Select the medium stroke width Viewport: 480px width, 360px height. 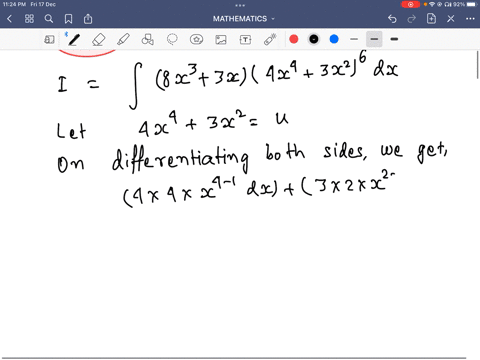point(374,39)
